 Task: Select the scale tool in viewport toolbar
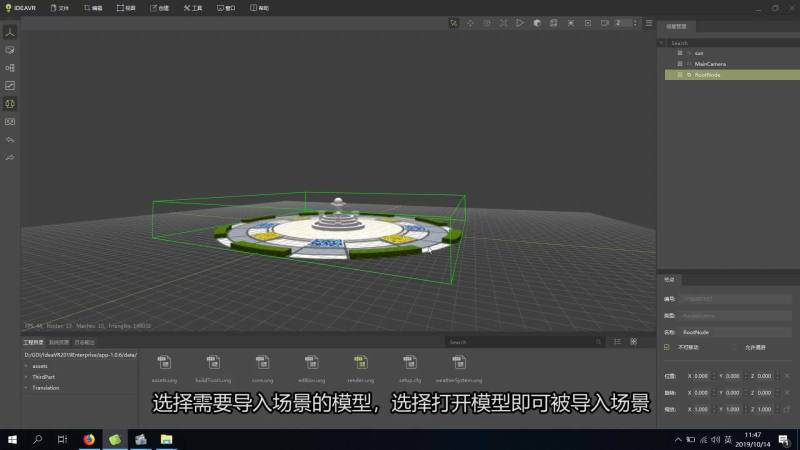pyautogui.click(x=503, y=23)
